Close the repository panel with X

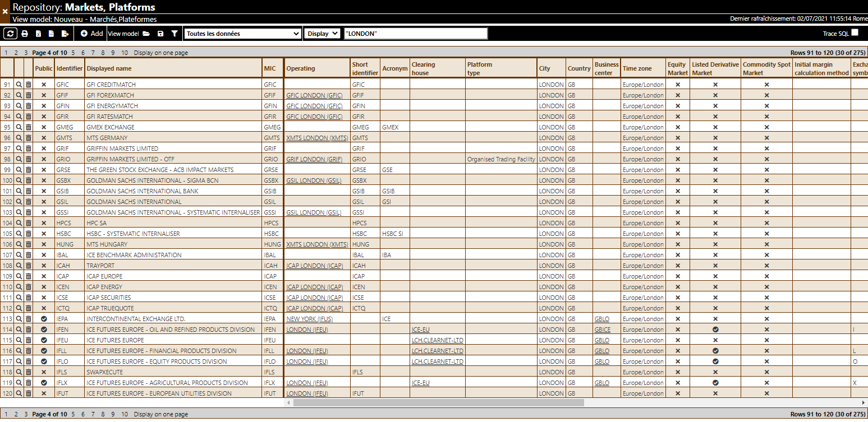[x=5, y=11]
